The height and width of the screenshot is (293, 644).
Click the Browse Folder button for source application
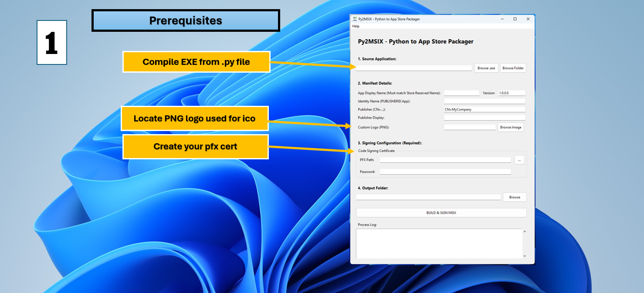(513, 68)
